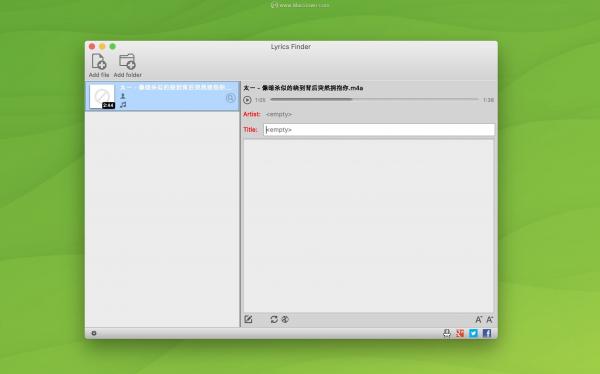This screenshot has height=374, width=600.
Task: Minimize the Lyrics Finder window
Action: point(102,46)
